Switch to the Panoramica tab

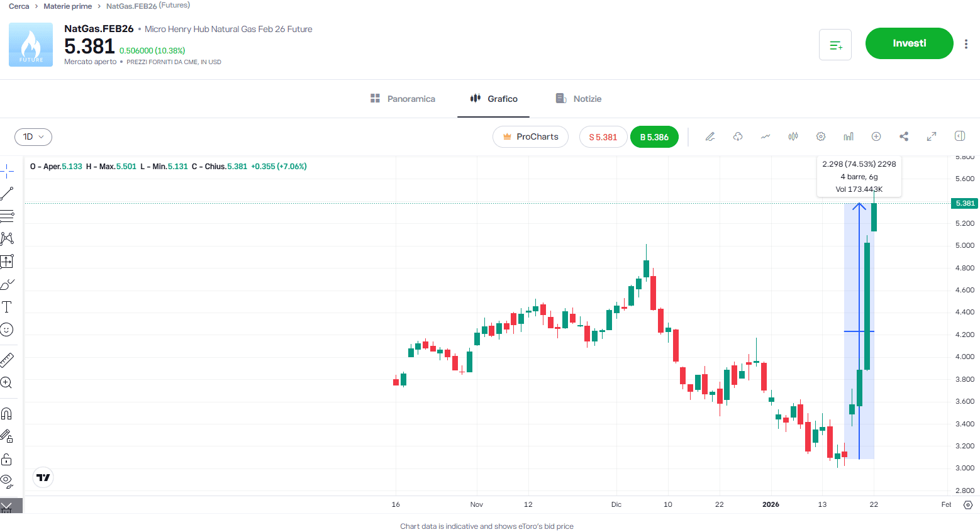403,99
